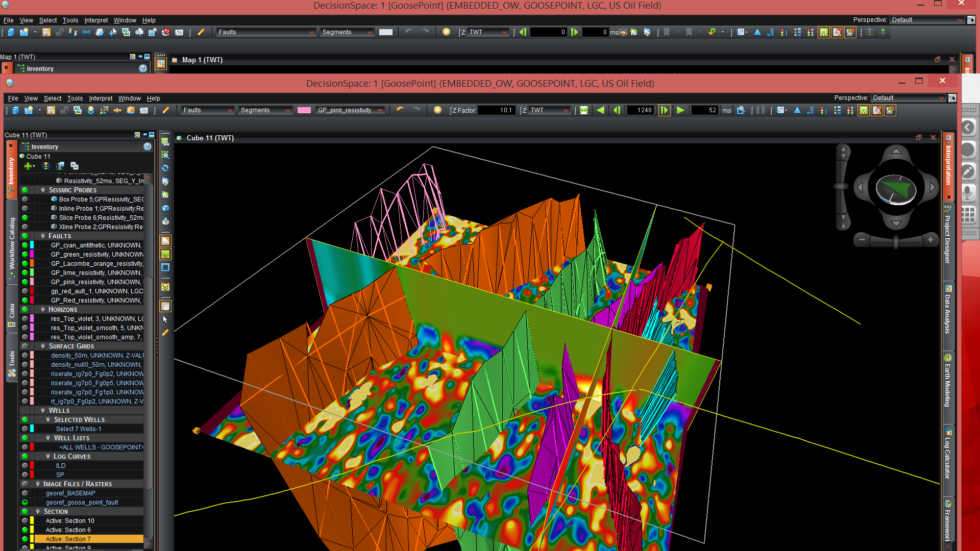Toggle visibility of density_50m surface grid

pyautogui.click(x=24, y=356)
